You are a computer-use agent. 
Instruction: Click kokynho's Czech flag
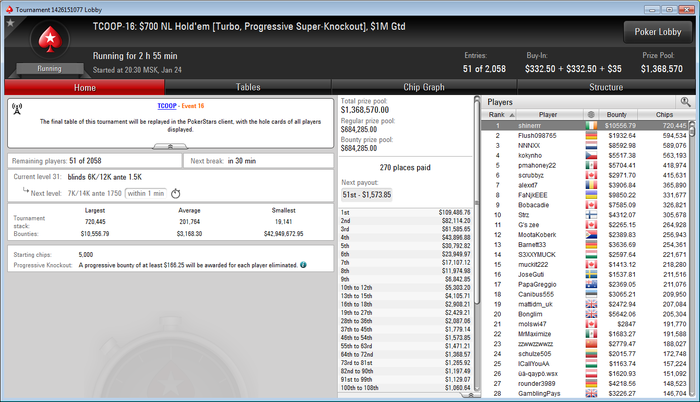pyautogui.click(x=591, y=155)
